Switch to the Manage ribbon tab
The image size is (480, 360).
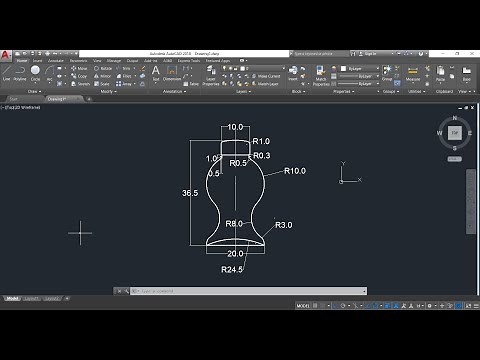(114, 61)
